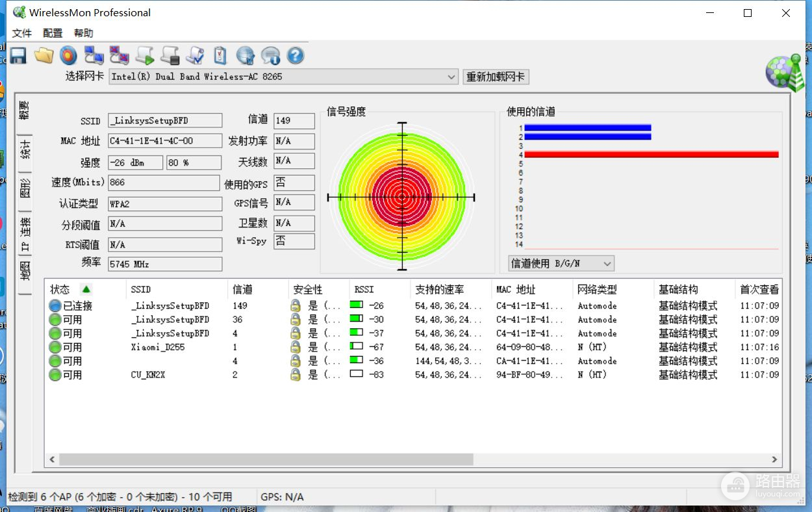
Task: Click the SSID field showing _LinksysSetupBFD
Action: pyautogui.click(x=165, y=120)
